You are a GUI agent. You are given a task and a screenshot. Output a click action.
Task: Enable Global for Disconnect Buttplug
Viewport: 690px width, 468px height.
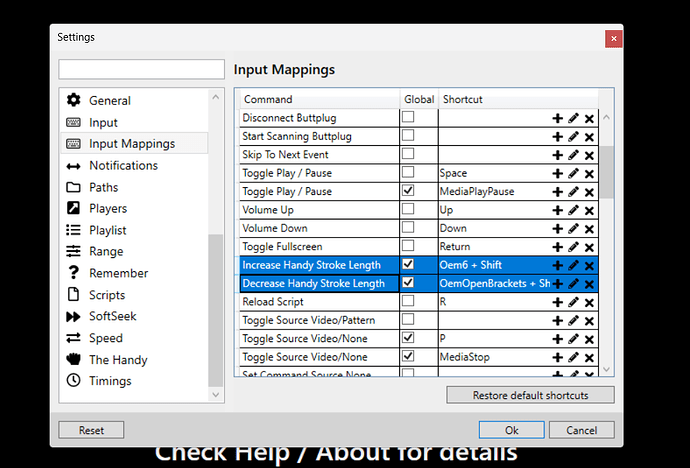(x=408, y=117)
